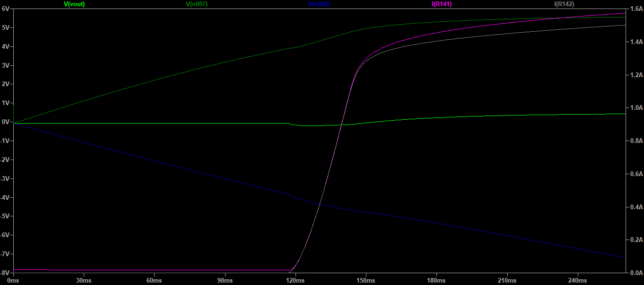Click the 150ms time axis label
The width and height of the screenshot is (644, 285).
coord(366,281)
